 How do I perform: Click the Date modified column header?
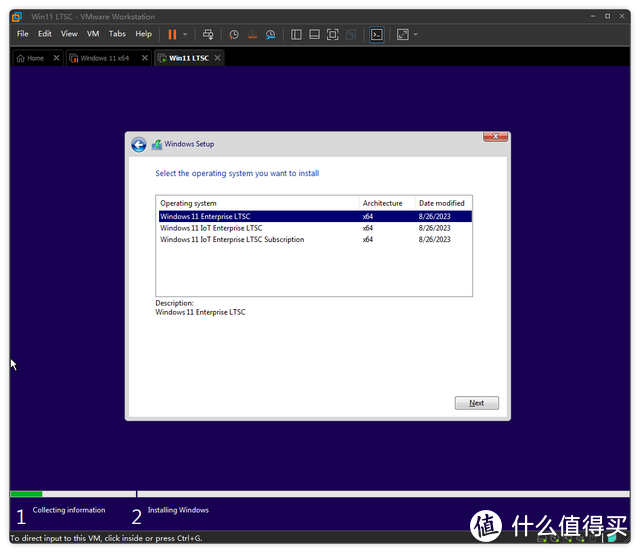pos(443,203)
